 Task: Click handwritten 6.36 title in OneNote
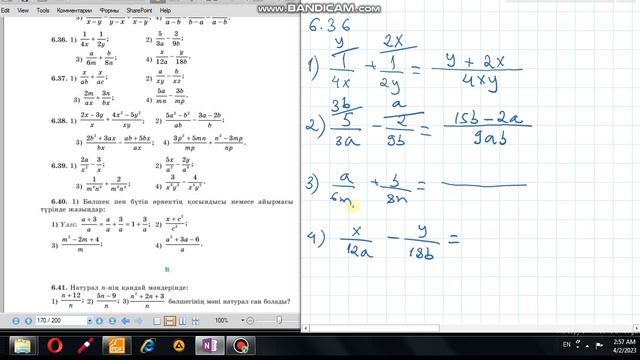tap(329, 25)
